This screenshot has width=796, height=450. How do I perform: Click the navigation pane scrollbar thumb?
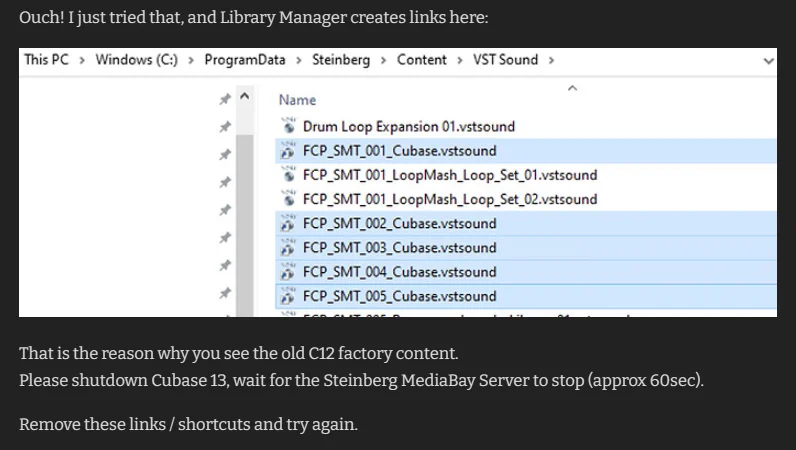(x=245, y=226)
